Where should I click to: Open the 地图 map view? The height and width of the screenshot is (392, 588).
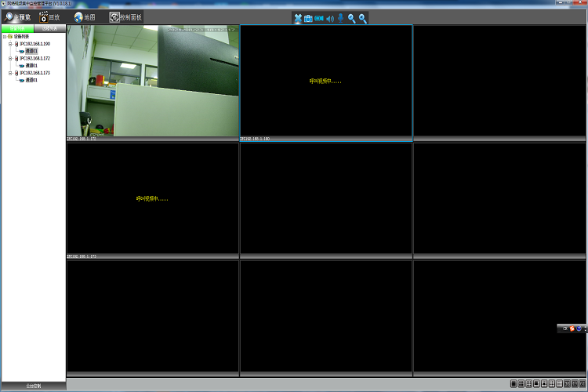(x=86, y=16)
